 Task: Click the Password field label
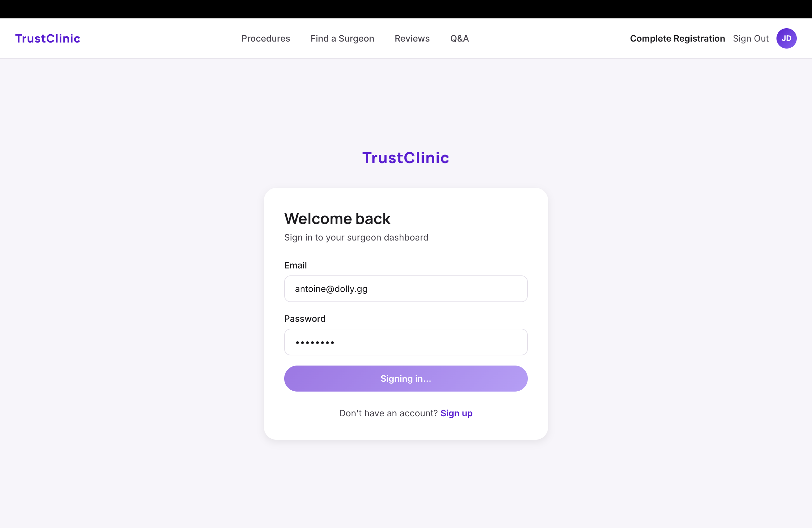click(x=305, y=319)
